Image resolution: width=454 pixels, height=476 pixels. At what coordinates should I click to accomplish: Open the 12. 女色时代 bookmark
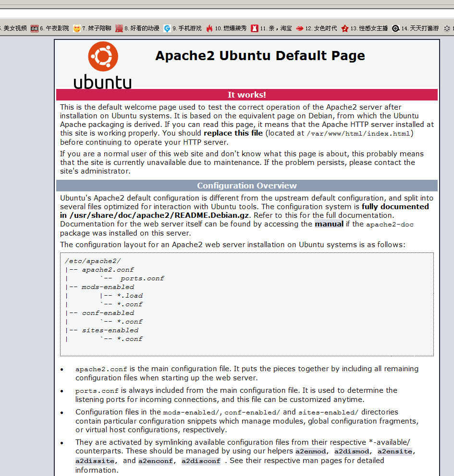click(x=317, y=28)
